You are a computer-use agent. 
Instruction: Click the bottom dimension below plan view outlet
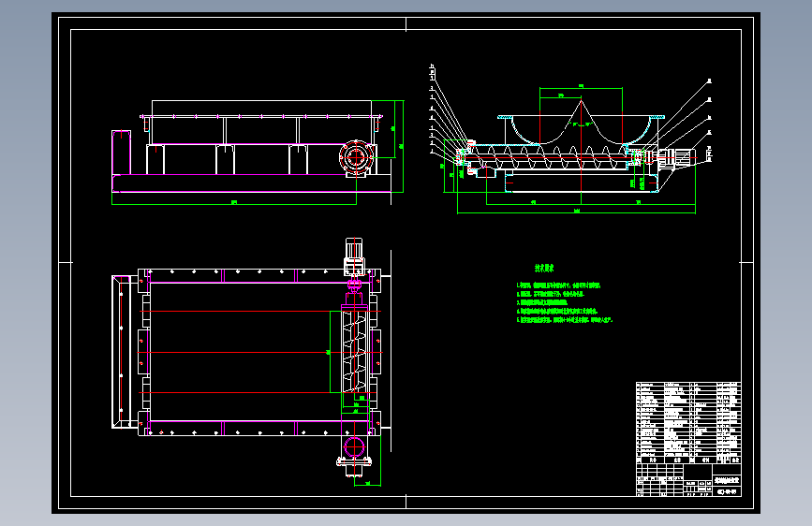(368, 485)
